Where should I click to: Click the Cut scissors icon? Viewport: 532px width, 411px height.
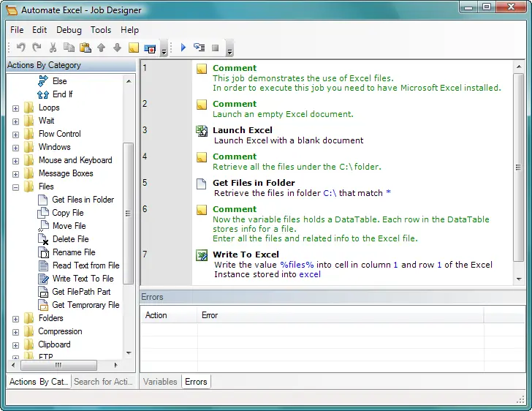pos(53,48)
